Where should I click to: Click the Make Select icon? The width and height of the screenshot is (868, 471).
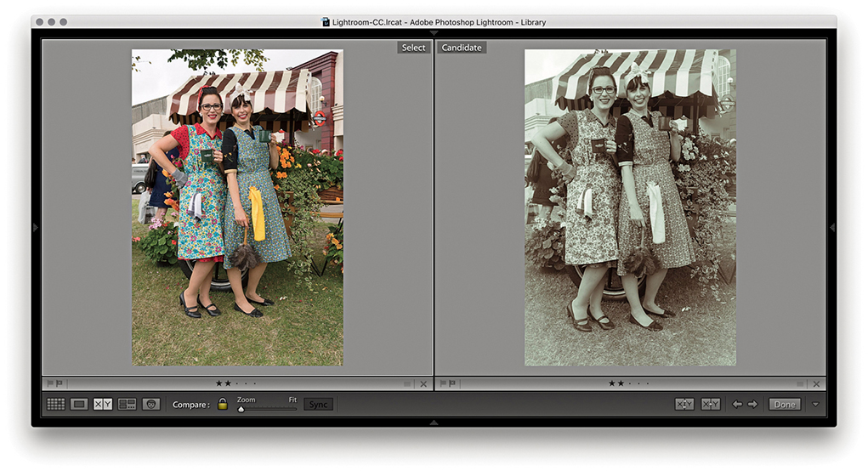click(711, 404)
